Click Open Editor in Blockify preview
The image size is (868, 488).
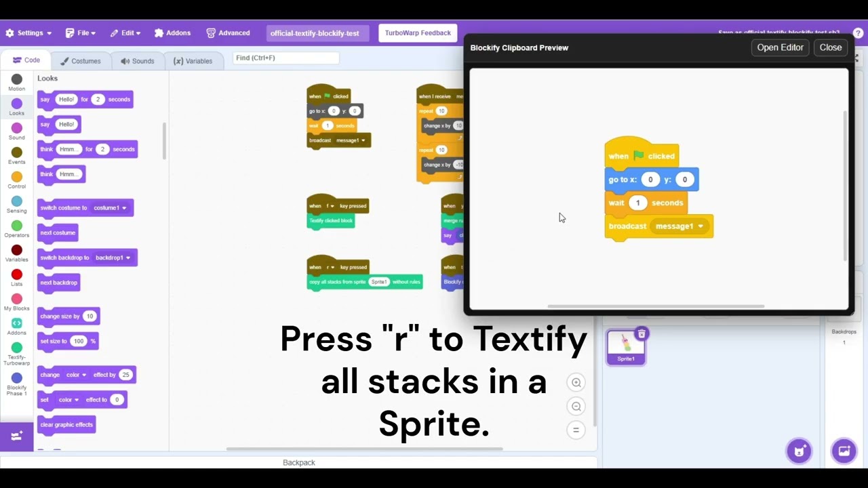(x=780, y=47)
